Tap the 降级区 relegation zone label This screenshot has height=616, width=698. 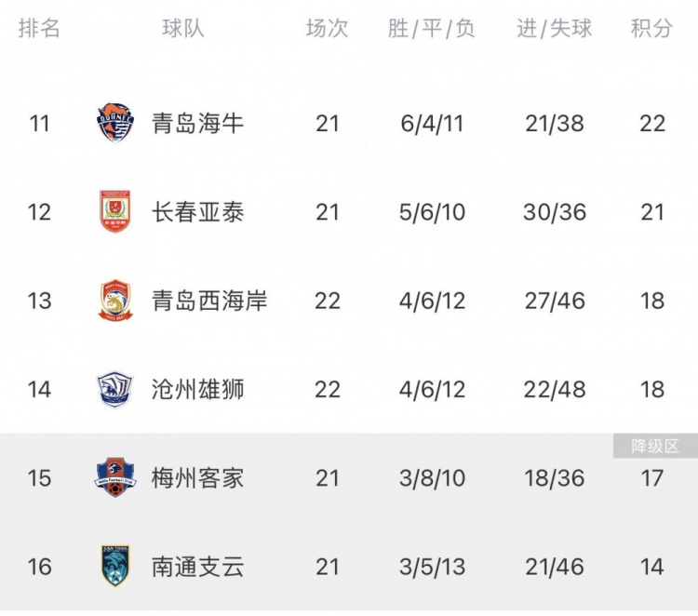pos(653,447)
